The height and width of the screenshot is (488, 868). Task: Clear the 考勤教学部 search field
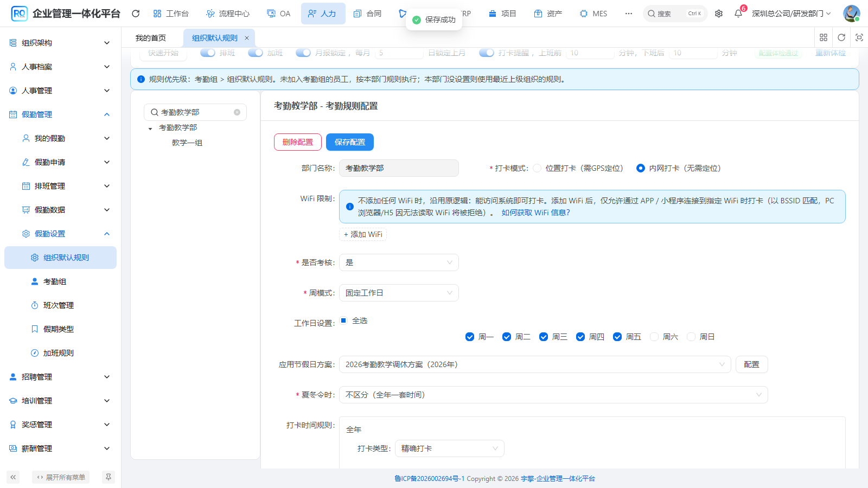click(237, 112)
